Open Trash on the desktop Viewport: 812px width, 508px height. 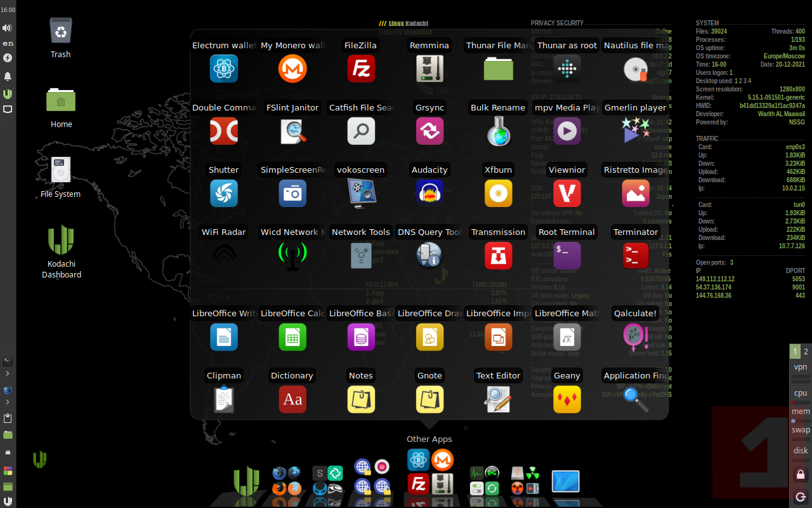(x=61, y=30)
